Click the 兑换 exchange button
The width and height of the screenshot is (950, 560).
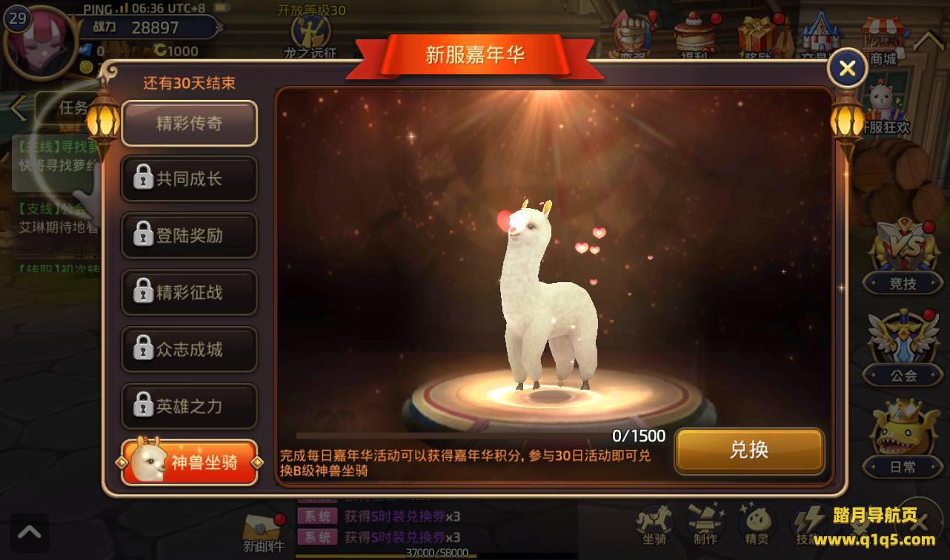click(749, 450)
